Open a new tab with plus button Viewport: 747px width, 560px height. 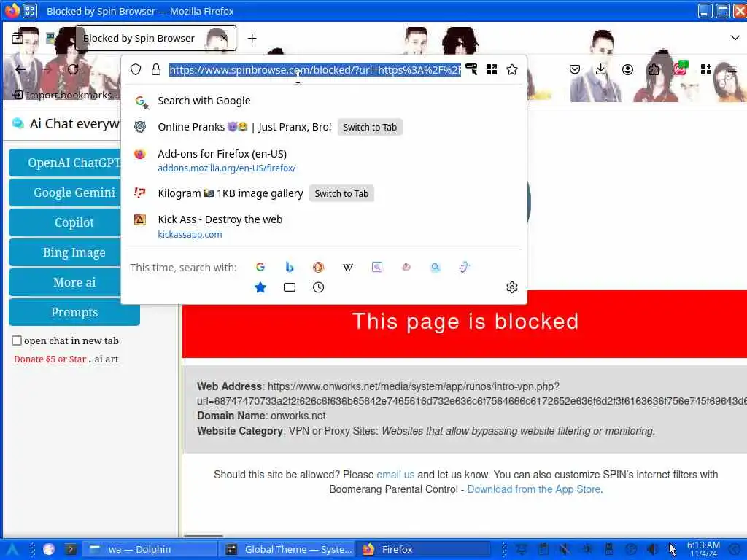tap(252, 38)
